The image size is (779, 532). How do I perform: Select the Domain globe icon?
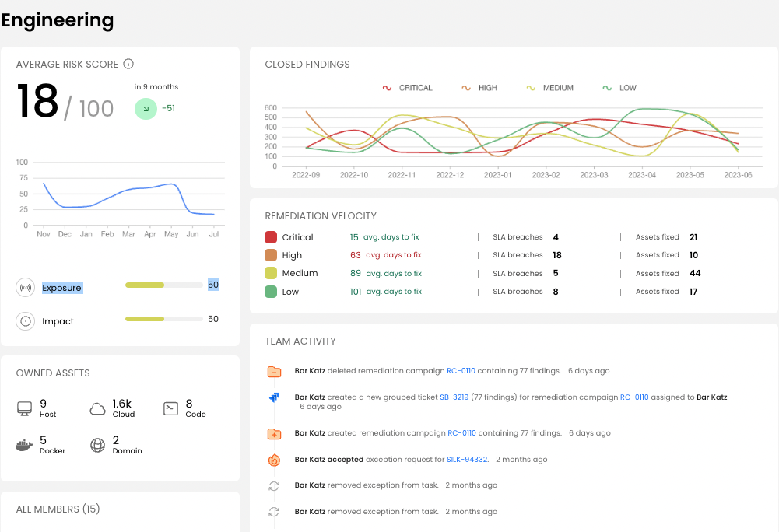[97, 445]
